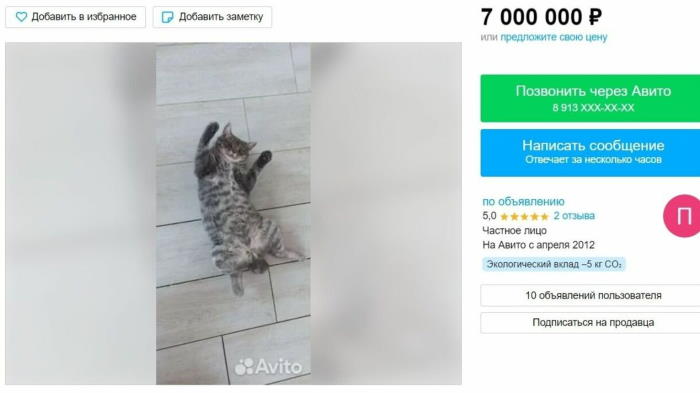Image resolution: width=700 pixels, height=393 pixels.
Task: Reveal the phone number 8 913 XXX-XX-XX
Action: click(x=593, y=108)
